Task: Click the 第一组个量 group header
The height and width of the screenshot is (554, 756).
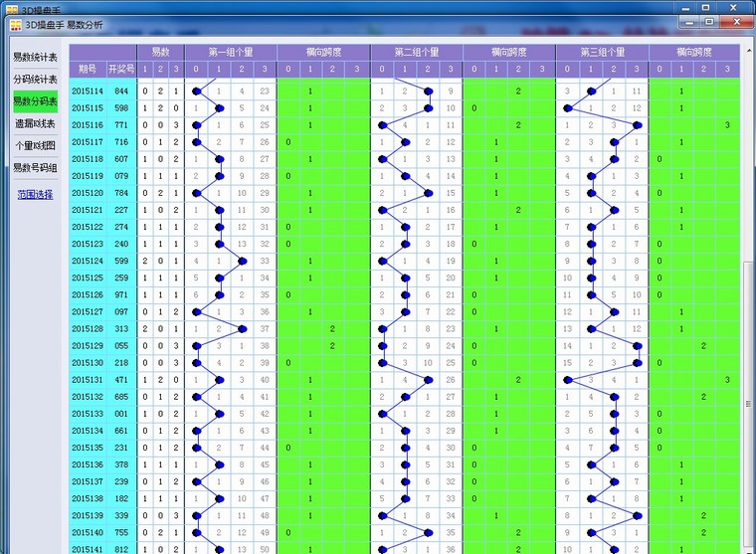Action: point(230,52)
